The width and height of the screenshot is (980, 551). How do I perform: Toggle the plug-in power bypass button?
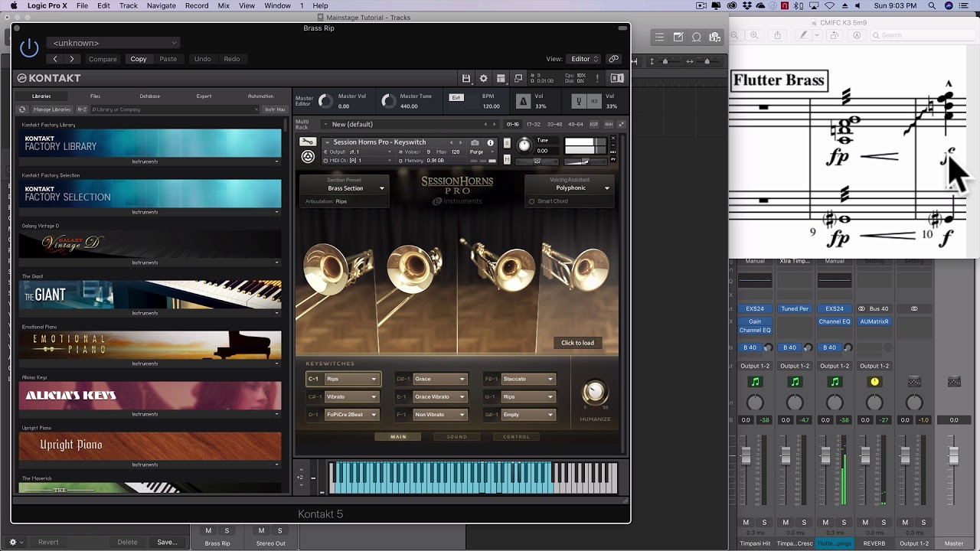[29, 48]
